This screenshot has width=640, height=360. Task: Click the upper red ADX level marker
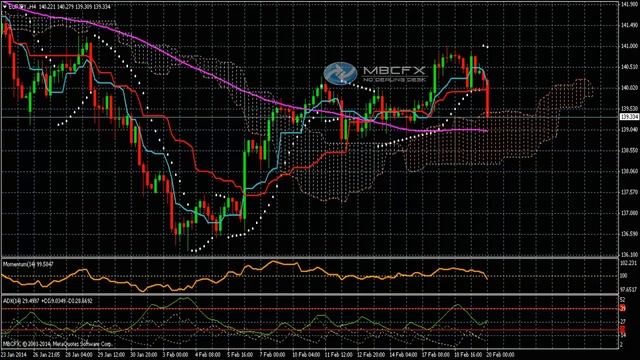(x=623, y=309)
